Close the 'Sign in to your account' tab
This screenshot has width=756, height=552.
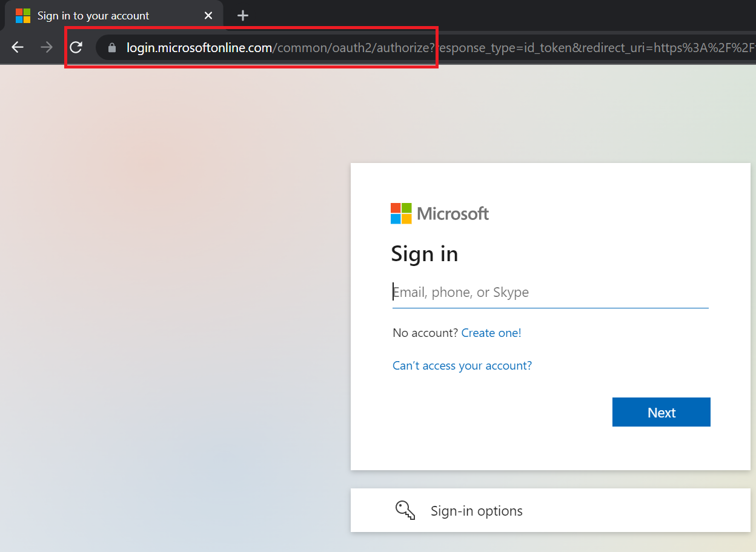tap(208, 16)
